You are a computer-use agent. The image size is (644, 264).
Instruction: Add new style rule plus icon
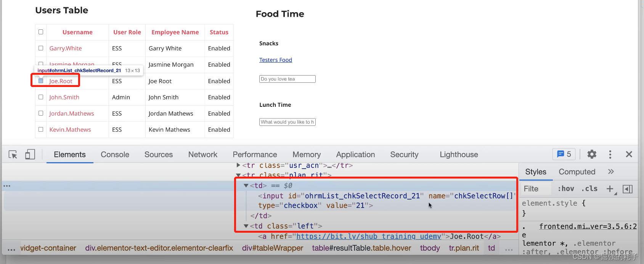(610, 189)
